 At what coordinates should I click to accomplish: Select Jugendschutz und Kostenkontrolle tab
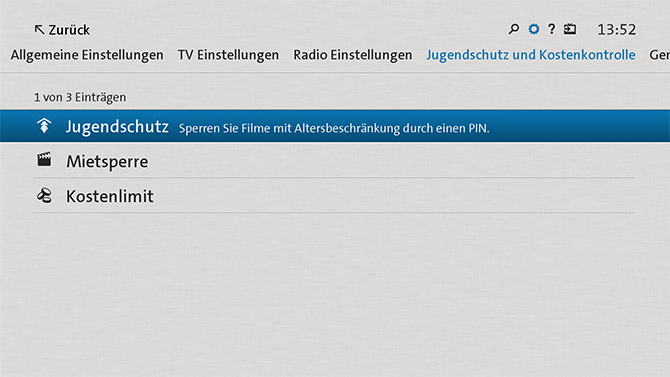(x=531, y=55)
